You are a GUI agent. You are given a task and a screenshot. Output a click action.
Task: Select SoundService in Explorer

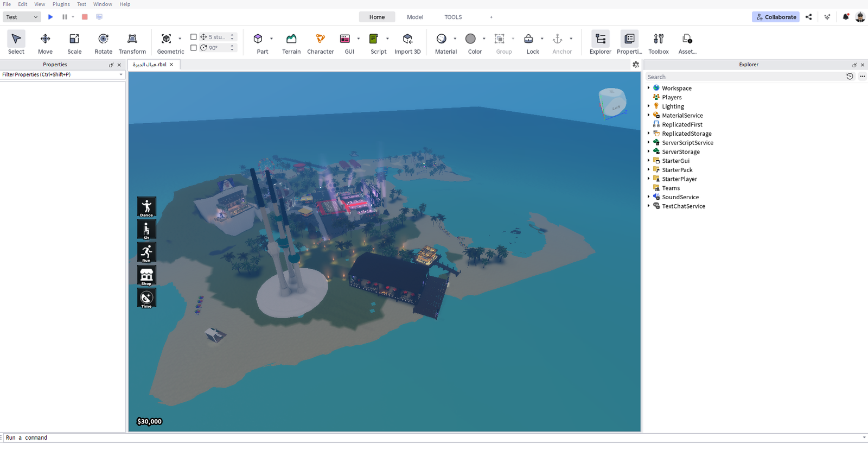tap(680, 197)
